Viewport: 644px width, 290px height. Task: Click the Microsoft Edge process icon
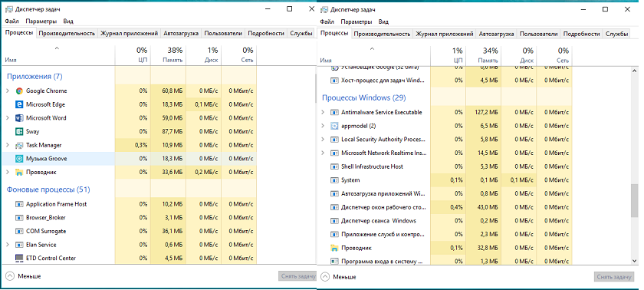(x=19, y=104)
